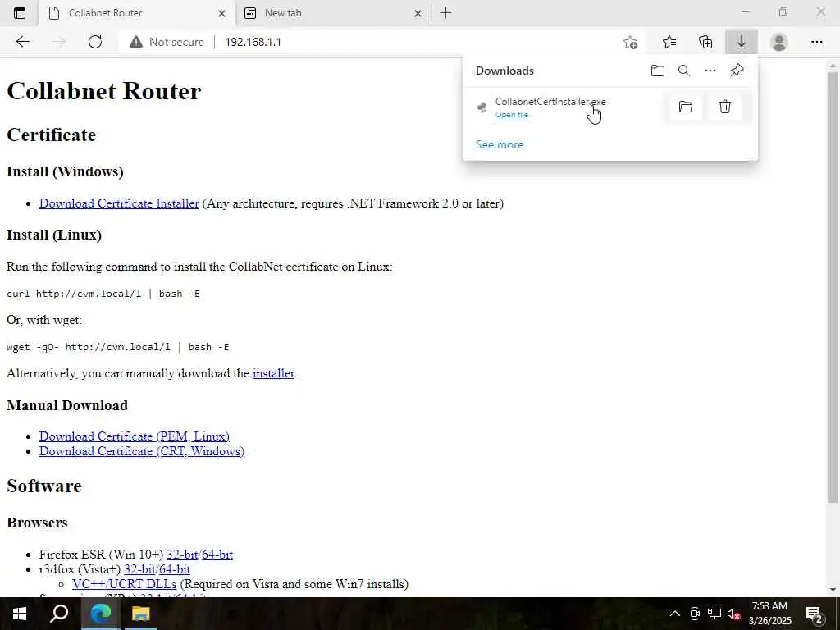The image size is (840, 630).
Task: Click the VC++/UCRT DLLs link
Action: click(x=125, y=584)
